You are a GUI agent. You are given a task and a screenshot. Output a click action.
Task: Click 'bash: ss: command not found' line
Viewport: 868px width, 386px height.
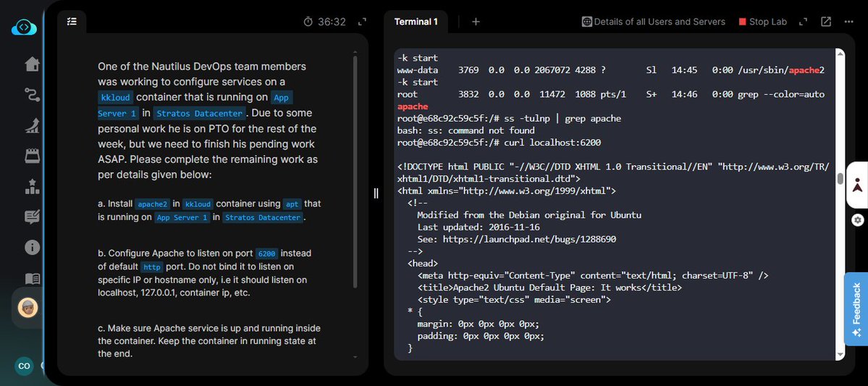coord(465,130)
